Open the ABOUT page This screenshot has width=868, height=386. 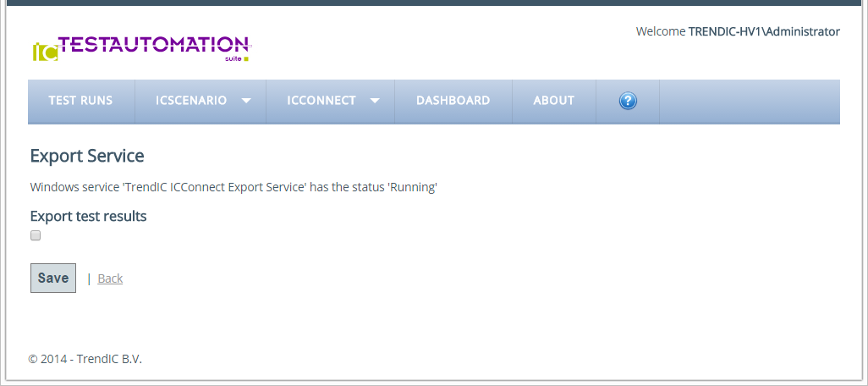(553, 101)
